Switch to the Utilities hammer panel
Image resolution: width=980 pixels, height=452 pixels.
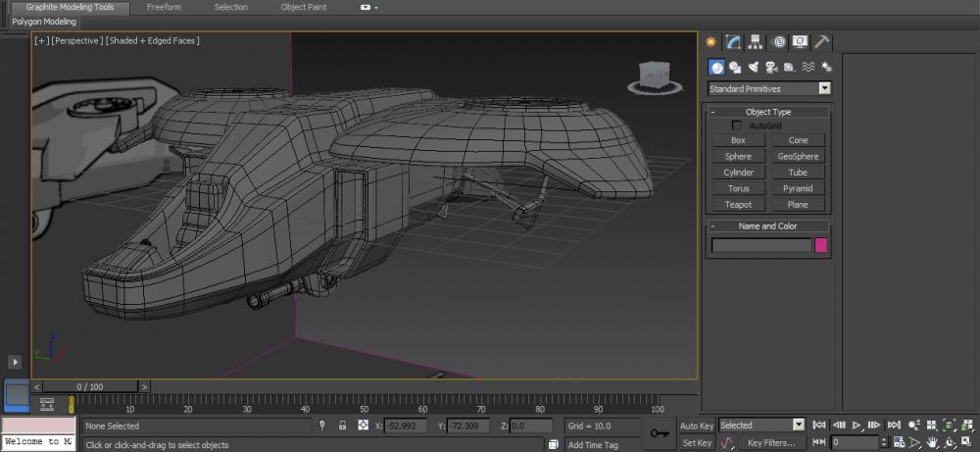click(822, 42)
